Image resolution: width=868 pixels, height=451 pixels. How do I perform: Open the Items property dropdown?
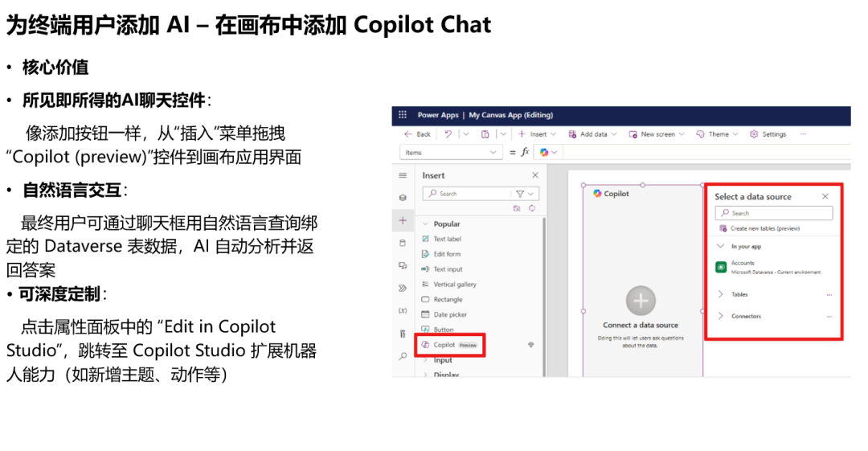[x=451, y=153]
